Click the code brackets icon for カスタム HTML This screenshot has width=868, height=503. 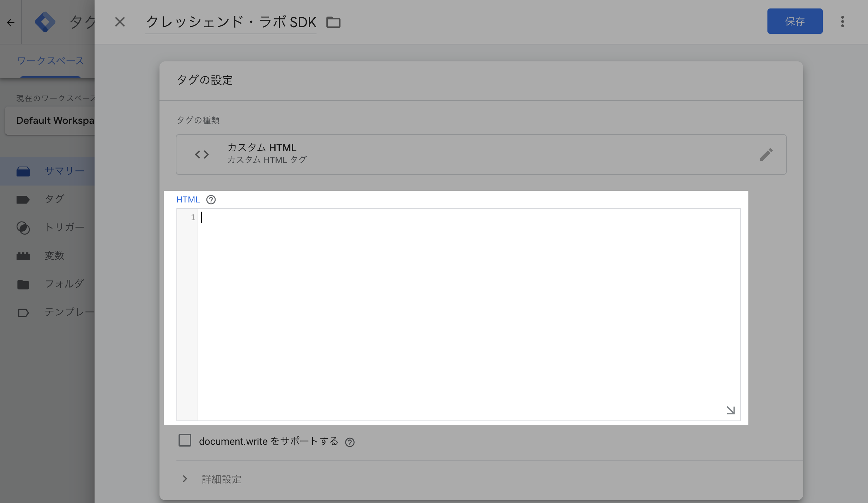coord(202,154)
